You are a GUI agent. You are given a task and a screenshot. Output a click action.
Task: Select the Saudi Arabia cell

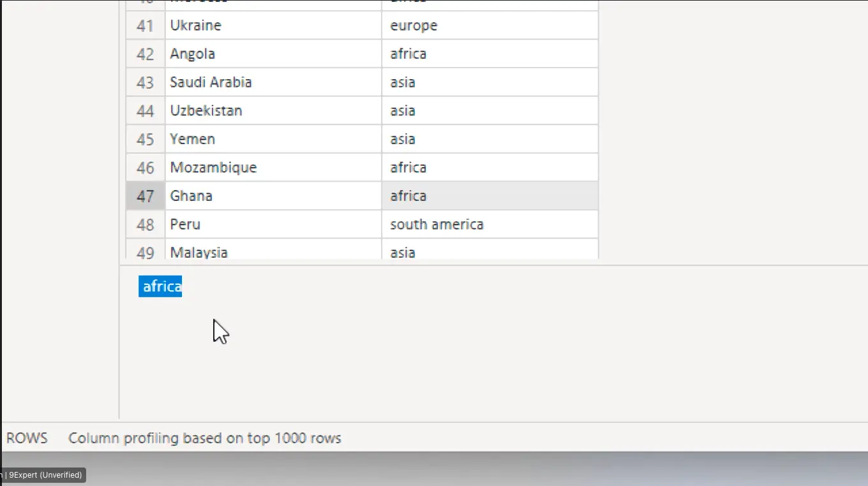(273, 82)
